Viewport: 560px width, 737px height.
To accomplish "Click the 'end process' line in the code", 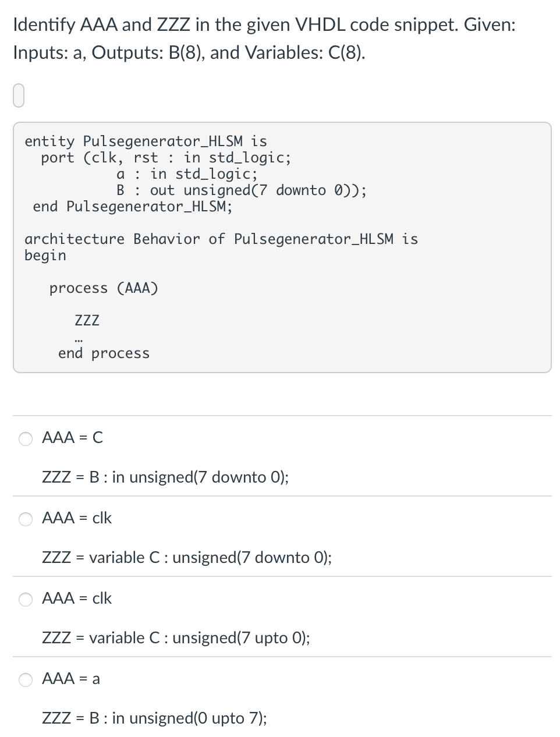I will tap(104, 353).
